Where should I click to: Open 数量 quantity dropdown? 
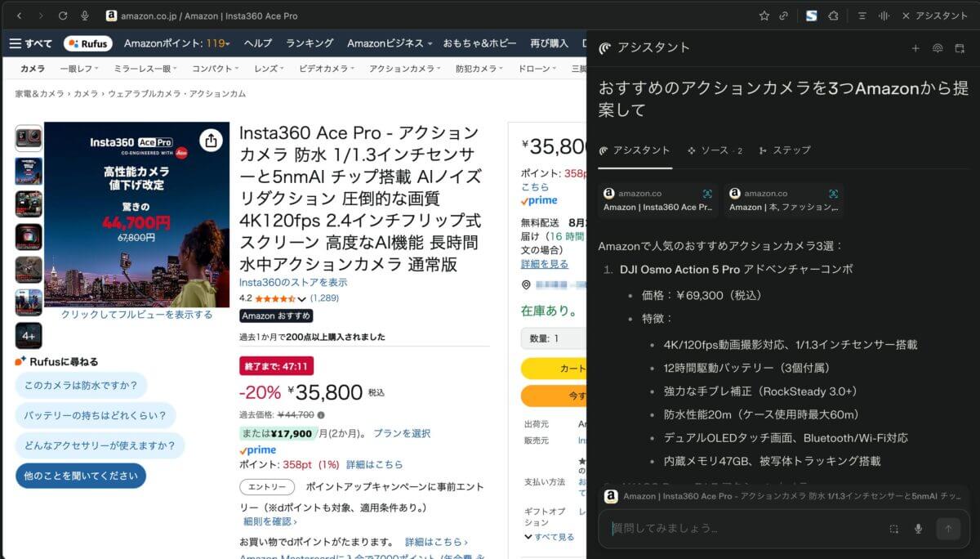click(x=554, y=338)
